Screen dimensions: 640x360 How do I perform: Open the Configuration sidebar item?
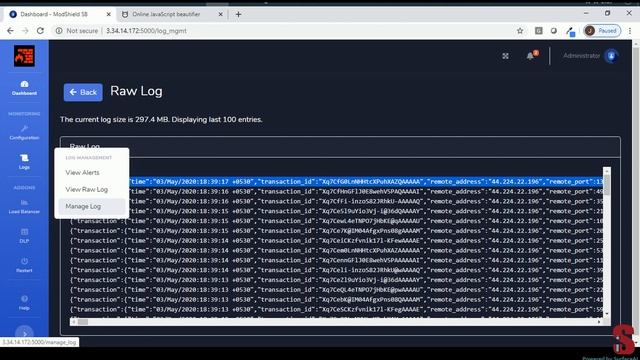pyautogui.click(x=24, y=133)
